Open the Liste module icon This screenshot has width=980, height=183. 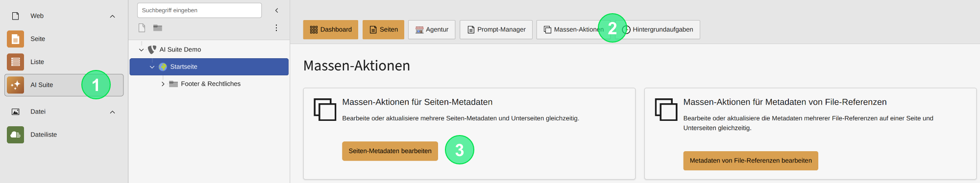coord(15,62)
